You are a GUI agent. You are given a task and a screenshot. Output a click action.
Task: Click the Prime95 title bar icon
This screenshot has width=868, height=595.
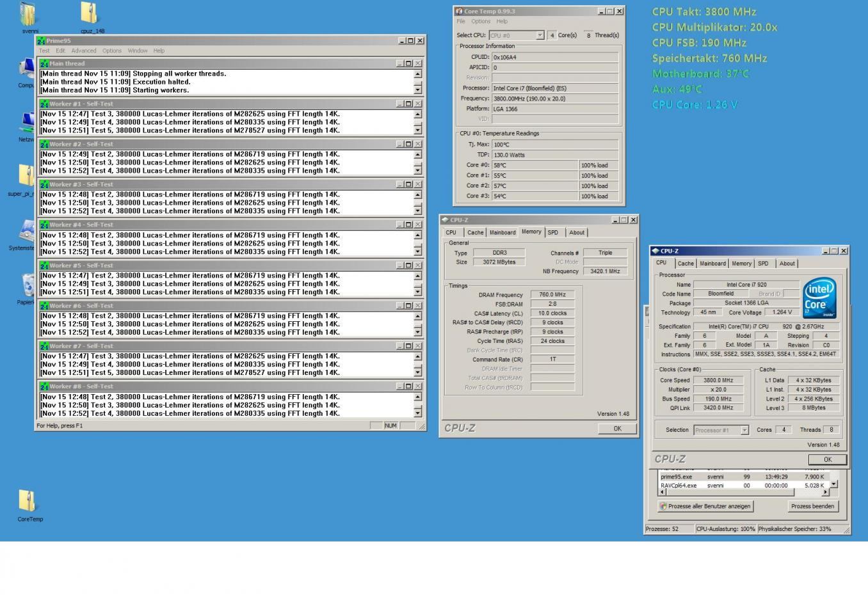[41, 40]
